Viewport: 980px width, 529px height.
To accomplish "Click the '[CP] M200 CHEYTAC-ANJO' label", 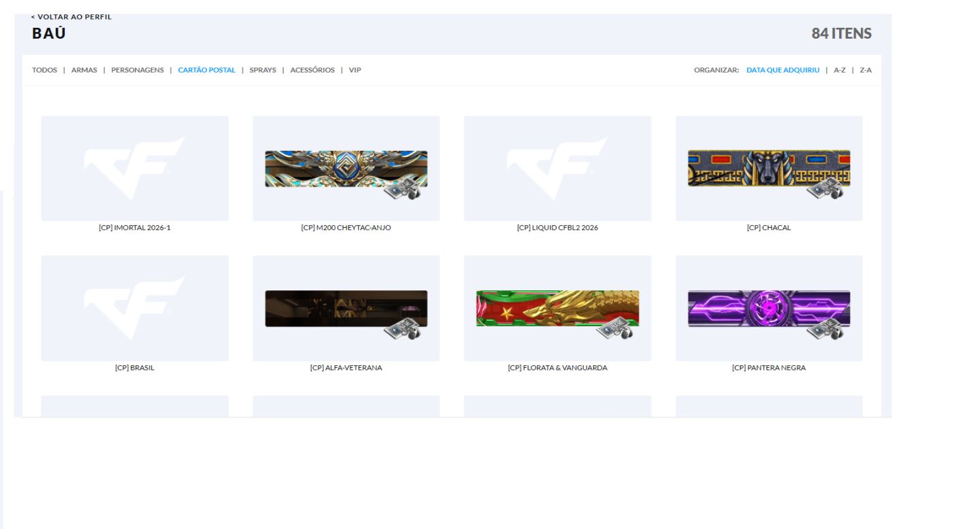I will pos(346,228).
